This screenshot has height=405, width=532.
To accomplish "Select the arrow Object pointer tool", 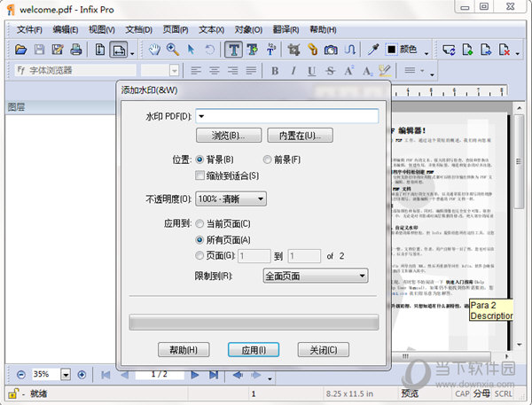I will (191, 50).
